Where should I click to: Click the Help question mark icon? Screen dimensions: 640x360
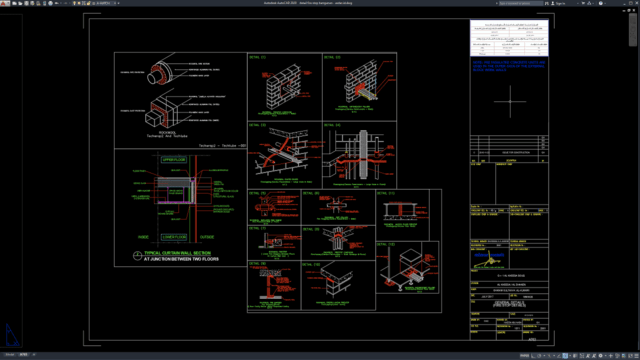coord(601,3)
